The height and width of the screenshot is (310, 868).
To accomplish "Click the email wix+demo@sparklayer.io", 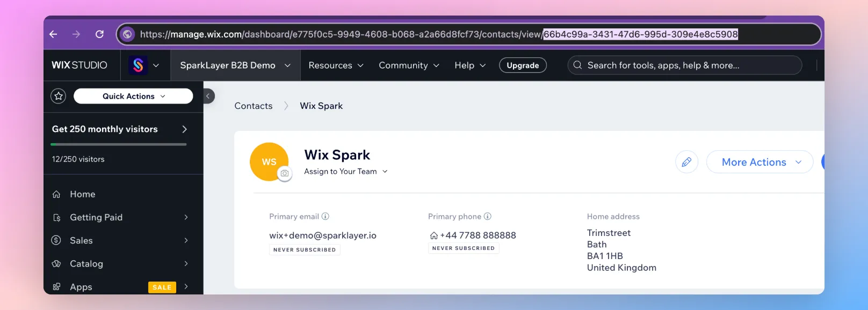I will [x=323, y=235].
